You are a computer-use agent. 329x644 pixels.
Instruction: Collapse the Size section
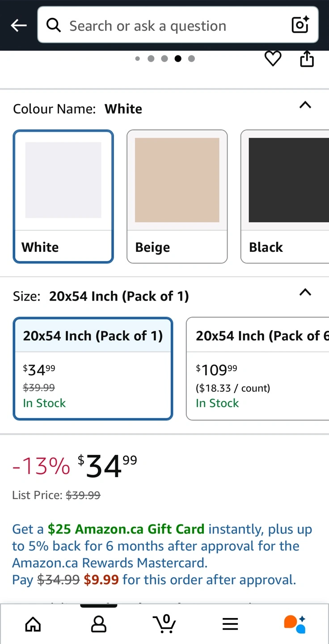click(305, 293)
